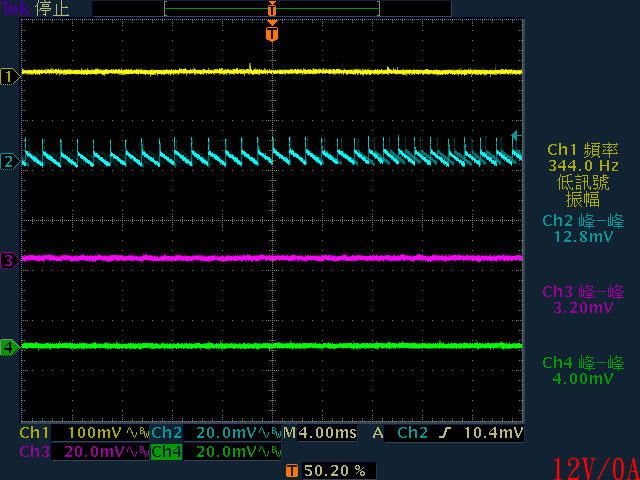Screen dimensions: 640x480
Task: Click the Ch3 AC coupling bandwidth icon
Action: click(x=138, y=452)
